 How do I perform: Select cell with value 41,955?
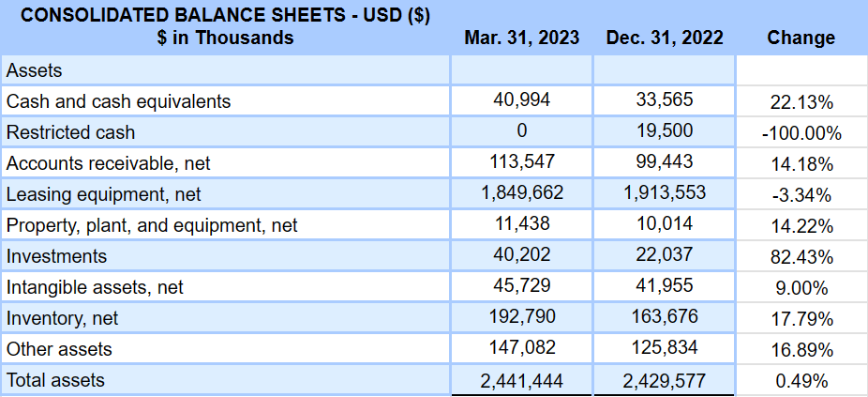click(x=665, y=287)
